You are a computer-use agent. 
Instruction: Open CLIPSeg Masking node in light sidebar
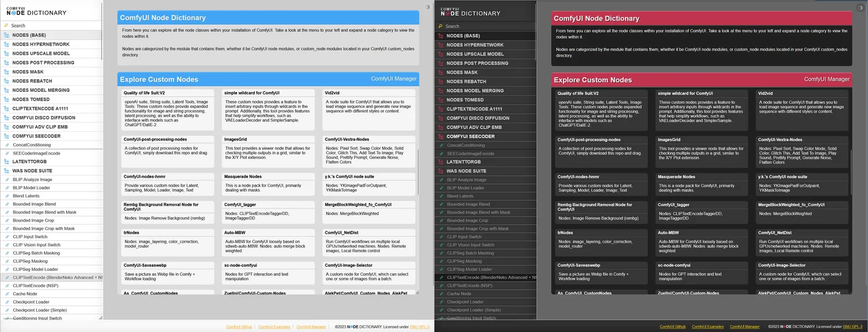pyautogui.click(x=51, y=261)
